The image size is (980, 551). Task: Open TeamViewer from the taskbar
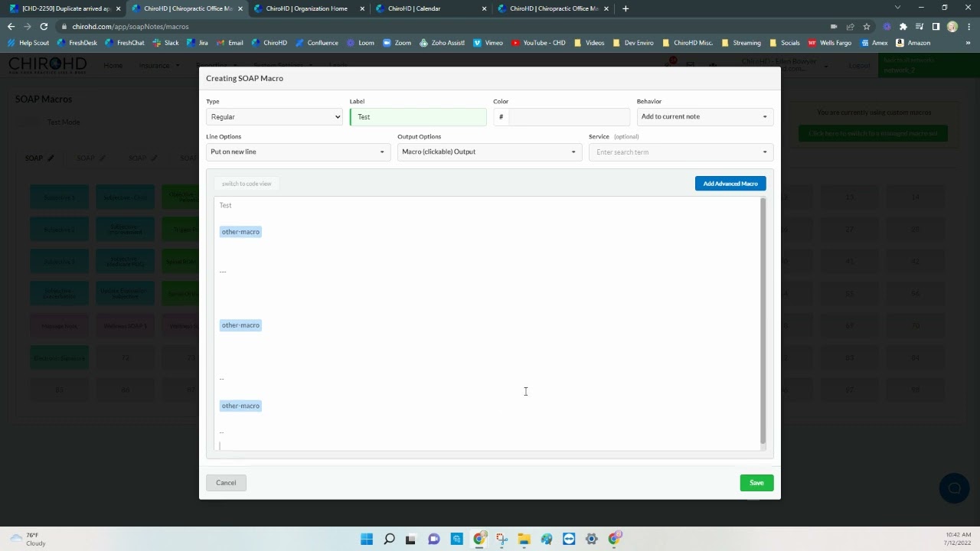pyautogui.click(x=569, y=539)
